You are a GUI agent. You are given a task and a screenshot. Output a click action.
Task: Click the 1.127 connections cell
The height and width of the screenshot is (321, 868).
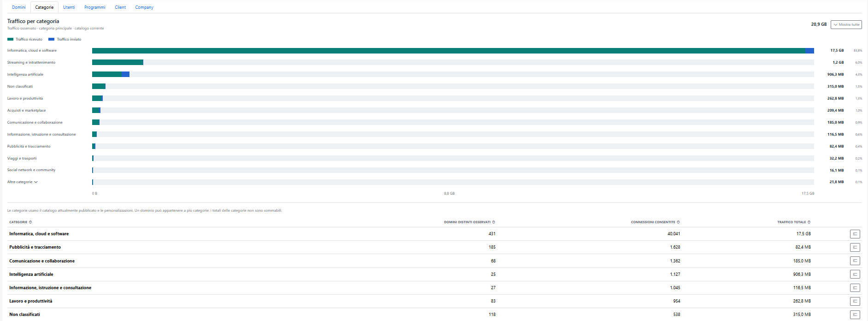[675, 274]
